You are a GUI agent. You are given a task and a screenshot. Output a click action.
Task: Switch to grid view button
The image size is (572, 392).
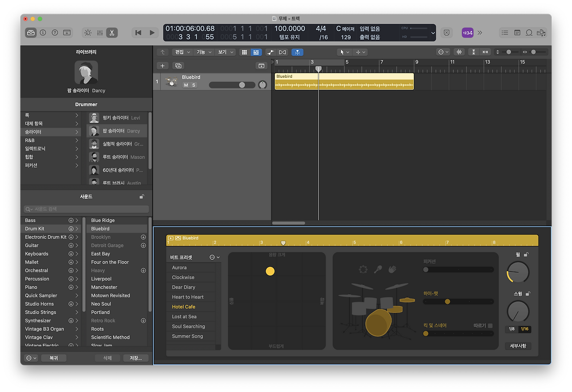click(x=244, y=52)
